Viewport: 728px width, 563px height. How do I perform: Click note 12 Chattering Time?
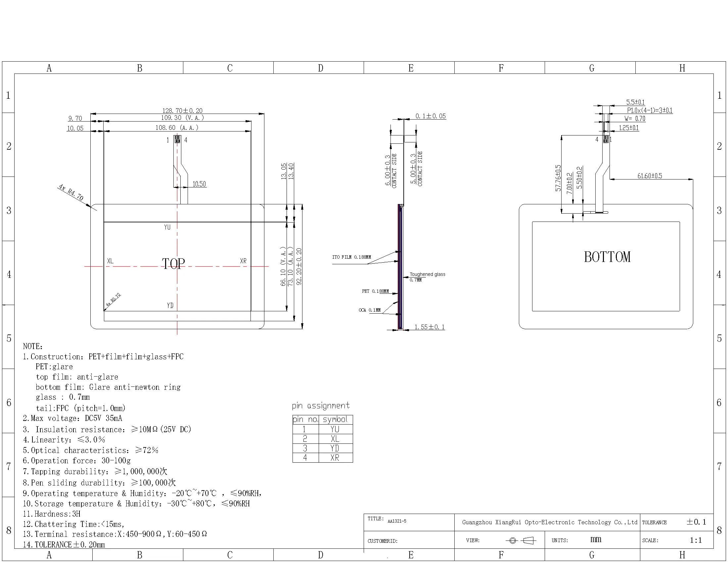(x=74, y=524)
